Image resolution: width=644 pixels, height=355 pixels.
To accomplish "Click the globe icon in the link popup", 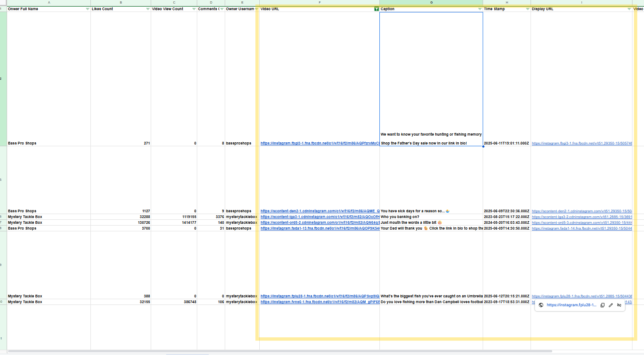I will point(541,305).
